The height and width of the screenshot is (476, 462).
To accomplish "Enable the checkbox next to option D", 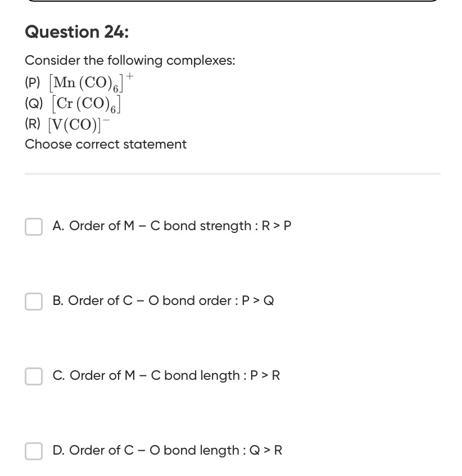I will 34,451.
